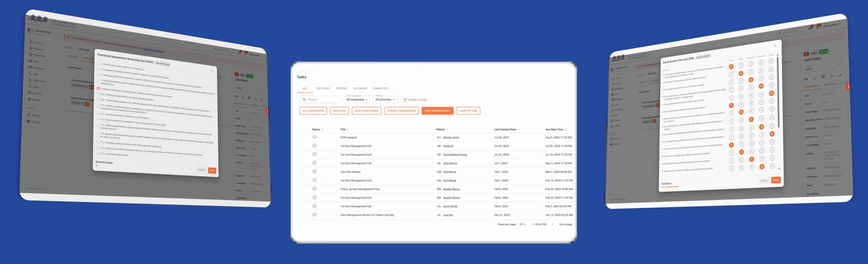
Task: Switch to the Overdue tab
Action: coord(341,88)
